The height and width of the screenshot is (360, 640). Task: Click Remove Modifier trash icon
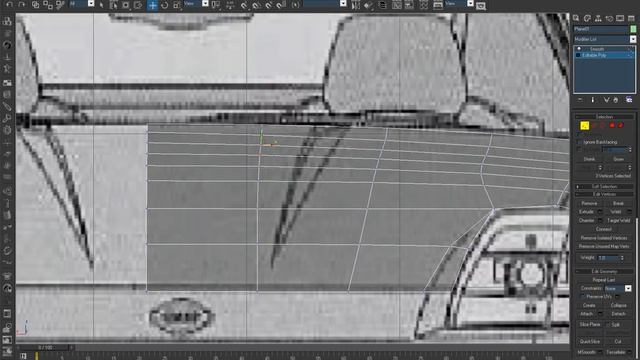click(616, 100)
